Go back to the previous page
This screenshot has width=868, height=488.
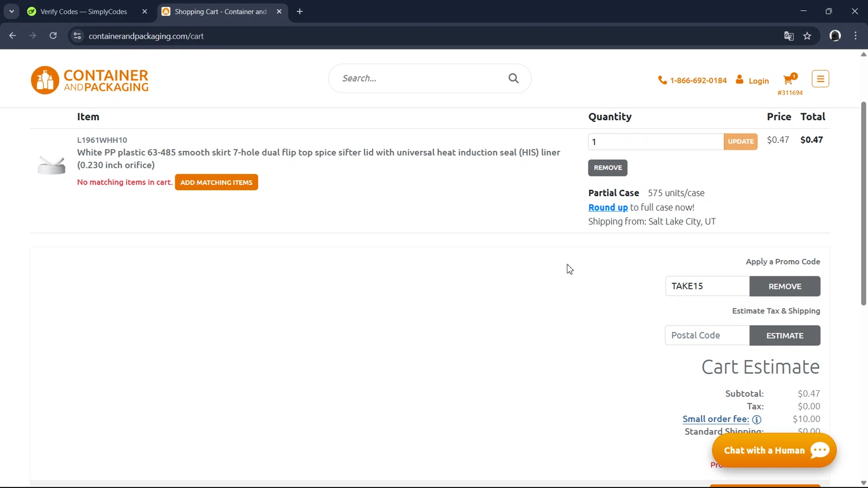[13, 36]
